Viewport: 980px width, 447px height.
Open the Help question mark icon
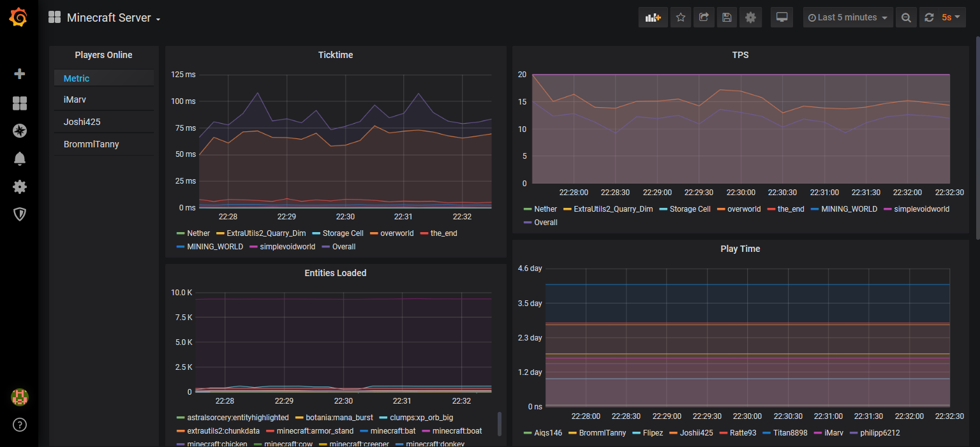click(19, 425)
